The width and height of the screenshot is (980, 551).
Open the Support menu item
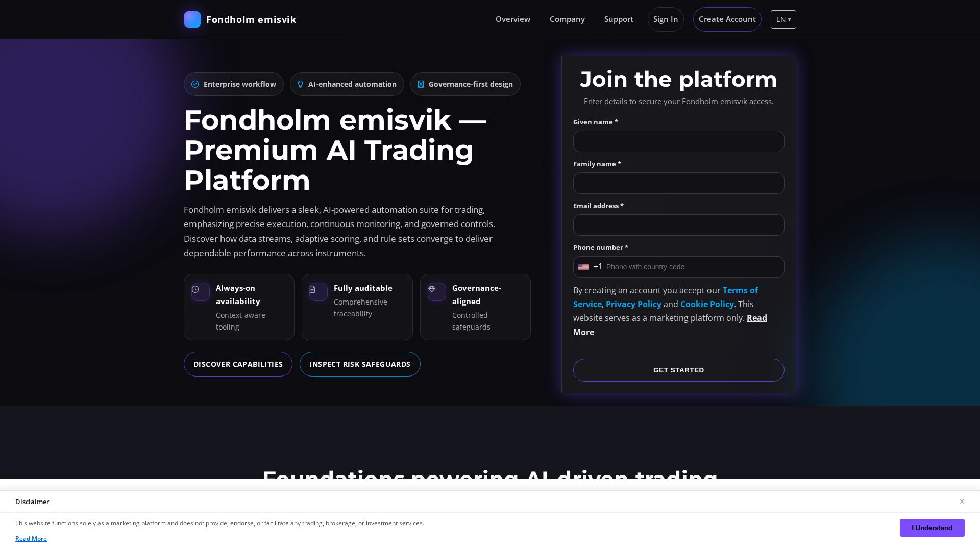pyautogui.click(x=619, y=19)
